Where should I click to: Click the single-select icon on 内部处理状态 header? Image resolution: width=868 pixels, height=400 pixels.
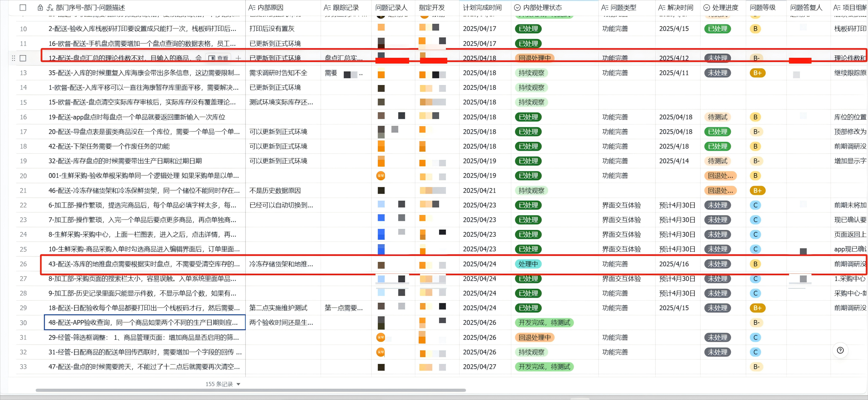tap(517, 7)
